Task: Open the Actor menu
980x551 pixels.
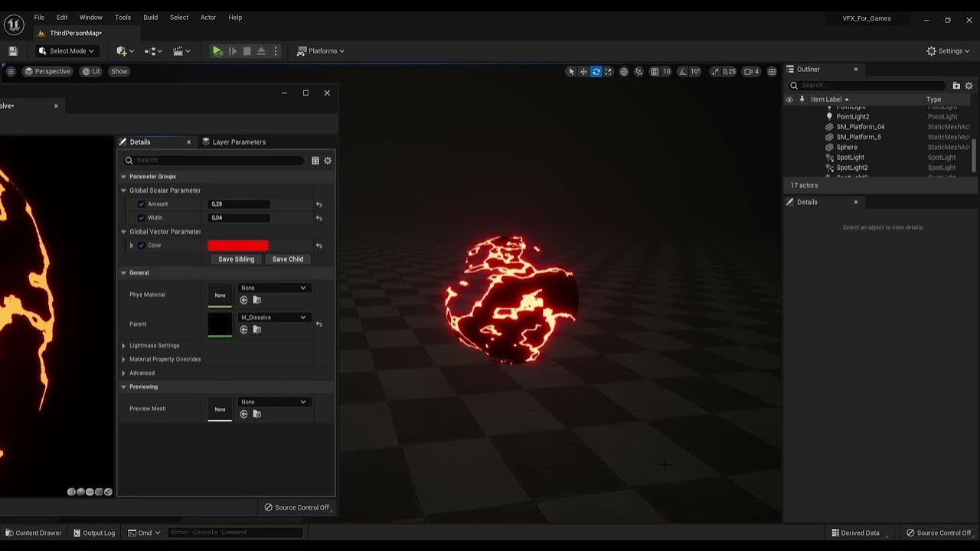Action: 208,18
